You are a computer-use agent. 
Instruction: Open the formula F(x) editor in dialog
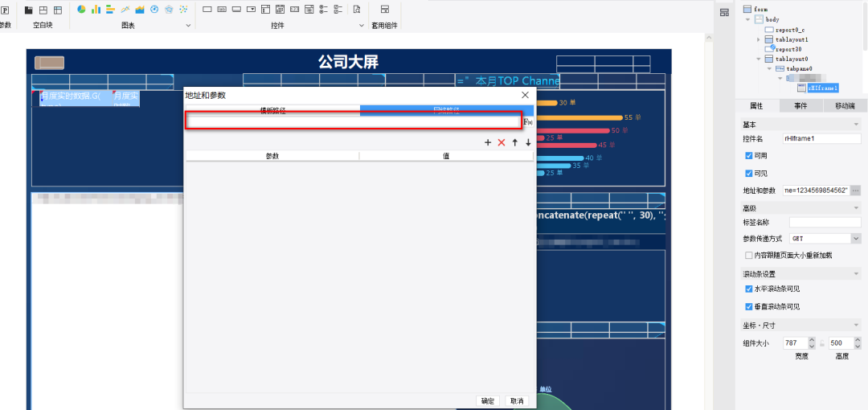pyautogui.click(x=528, y=122)
